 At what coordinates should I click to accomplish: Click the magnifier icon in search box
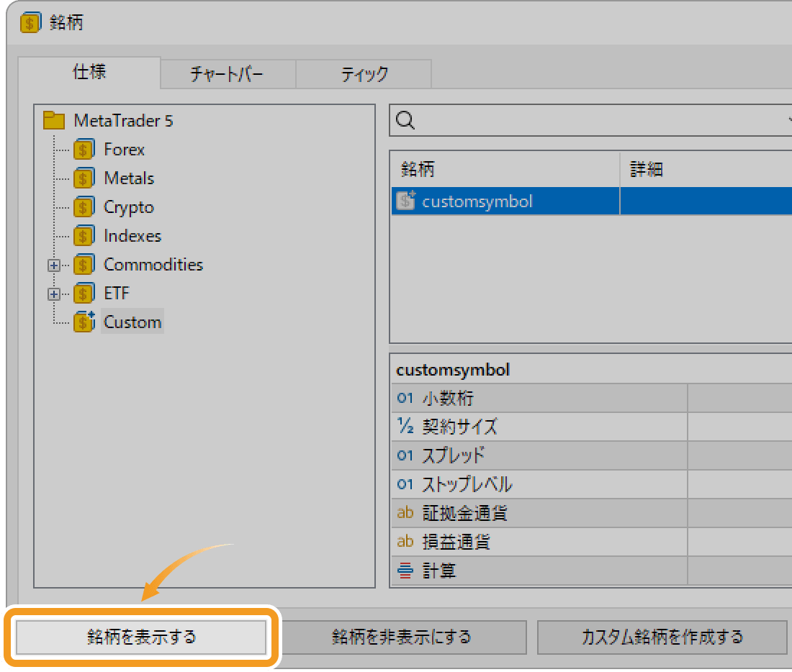pos(405,121)
